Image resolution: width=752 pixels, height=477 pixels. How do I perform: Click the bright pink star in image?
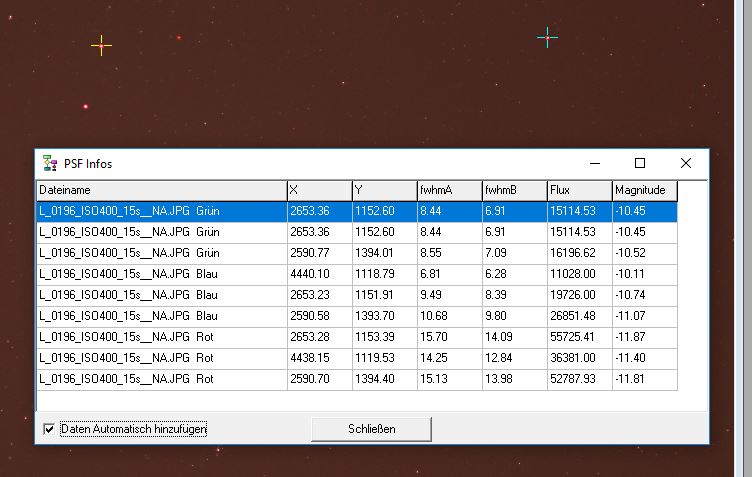[86, 106]
